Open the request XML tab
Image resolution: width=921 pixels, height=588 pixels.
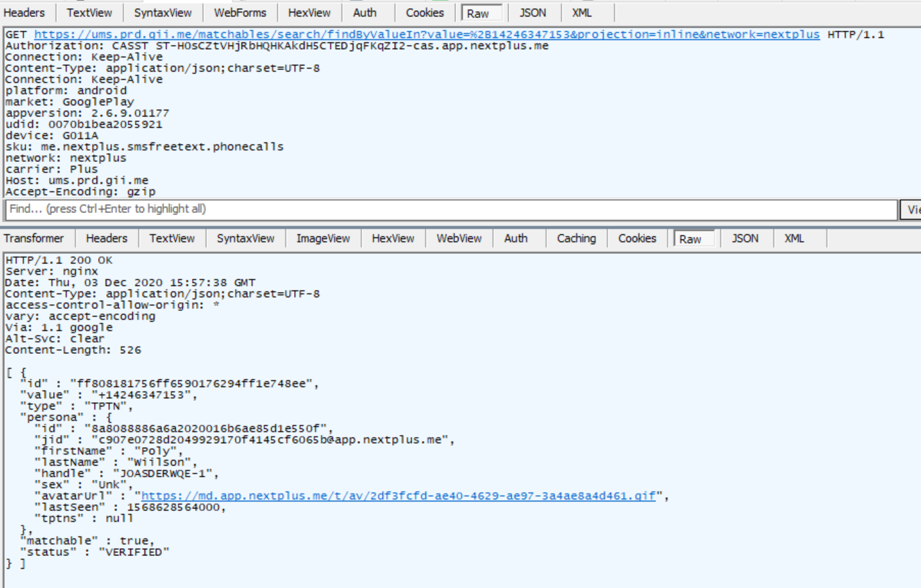[581, 13]
